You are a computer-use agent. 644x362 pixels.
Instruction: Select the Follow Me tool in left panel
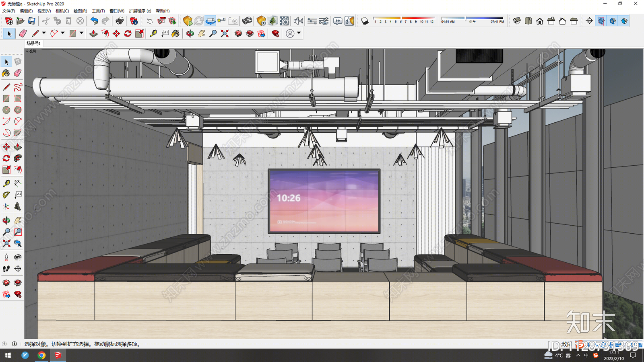tap(18, 158)
